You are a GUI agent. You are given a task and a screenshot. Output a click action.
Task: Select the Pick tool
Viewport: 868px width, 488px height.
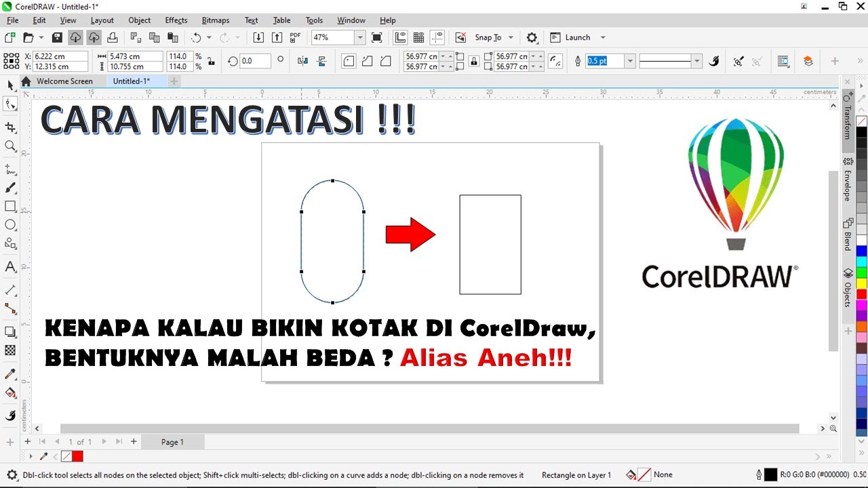tap(10, 85)
